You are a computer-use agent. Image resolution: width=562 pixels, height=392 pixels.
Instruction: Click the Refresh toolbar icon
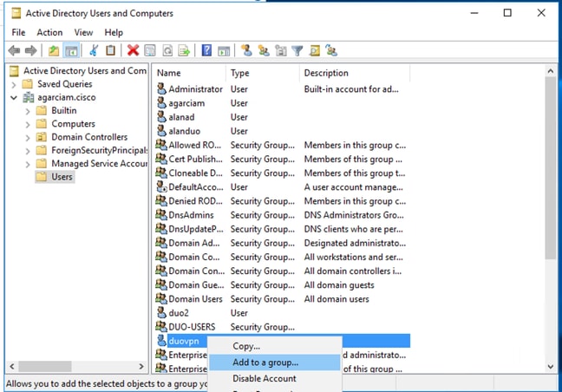pos(167,50)
